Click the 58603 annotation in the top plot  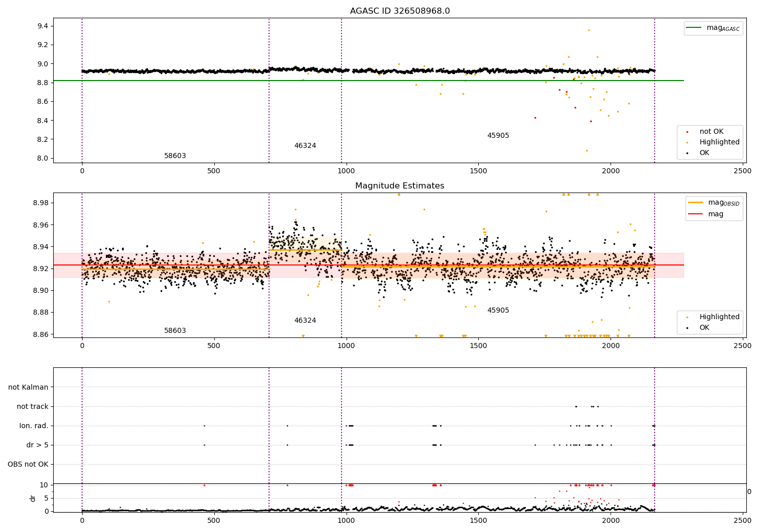175,156
